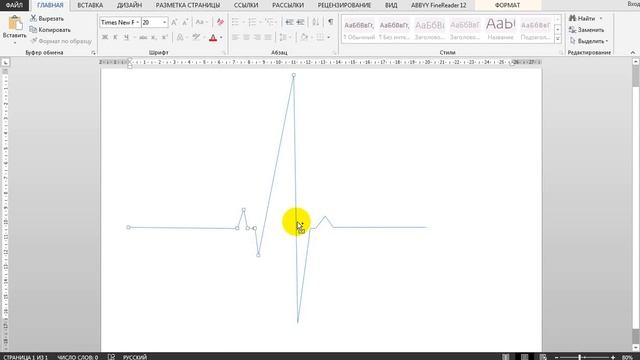Screen dimensions: 640x360
Task: Toggle italic (К) formatting
Action: [115, 38]
